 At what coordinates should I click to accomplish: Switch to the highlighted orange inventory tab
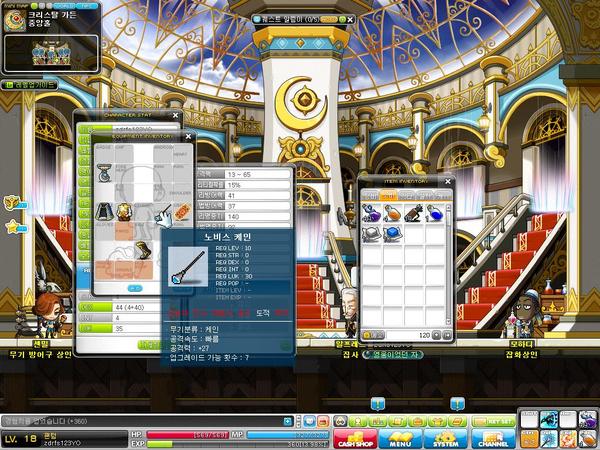coord(388,195)
